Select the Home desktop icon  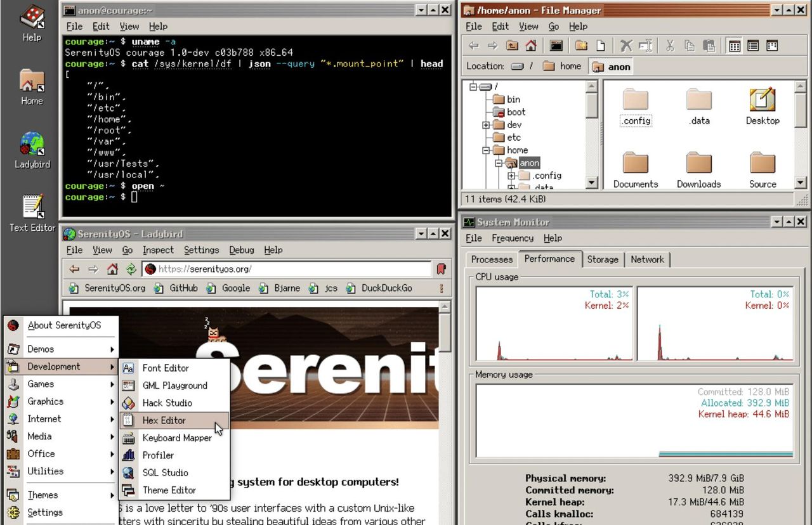pos(32,87)
